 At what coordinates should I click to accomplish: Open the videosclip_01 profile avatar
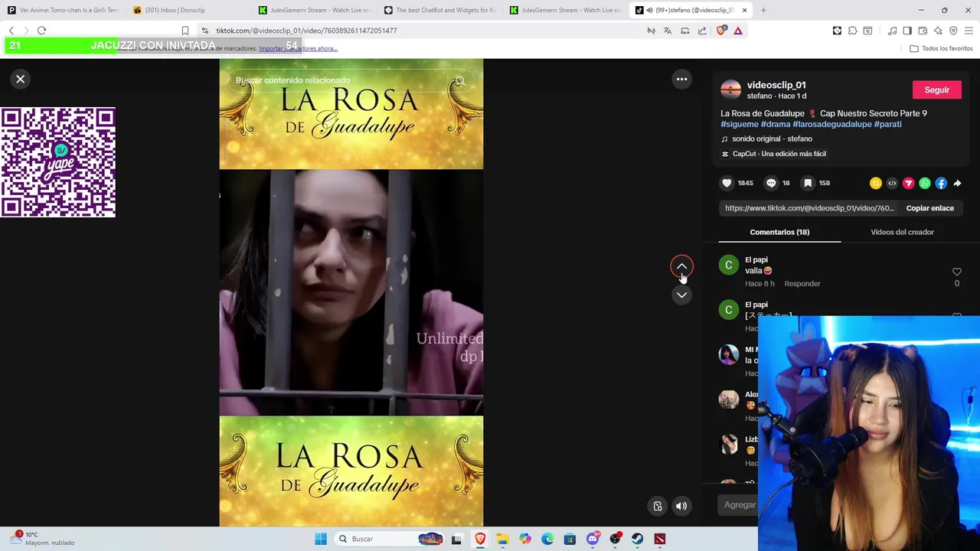pos(731,90)
